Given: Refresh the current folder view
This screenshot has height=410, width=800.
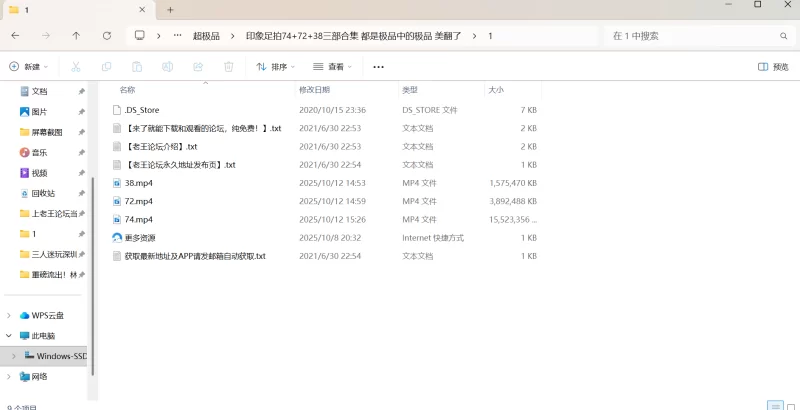Looking at the screenshot, I should (107, 36).
